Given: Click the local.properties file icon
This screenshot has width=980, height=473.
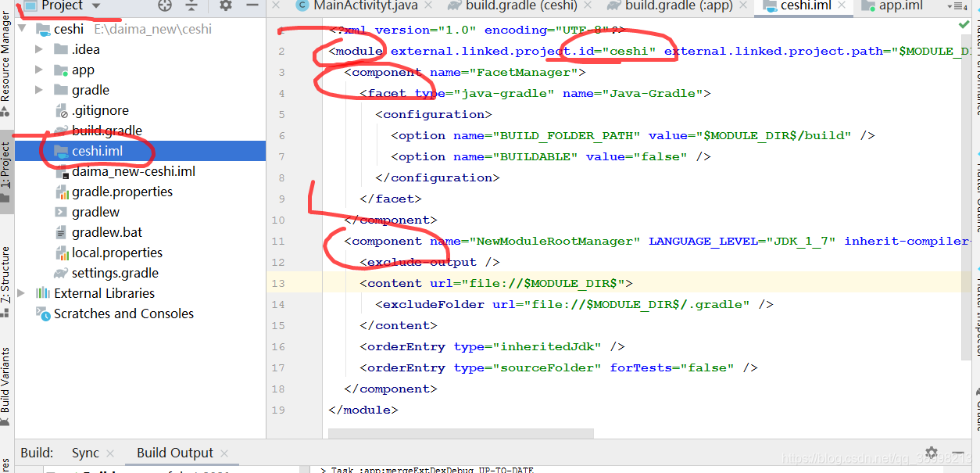Looking at the screenshot, I should point(61,253).
